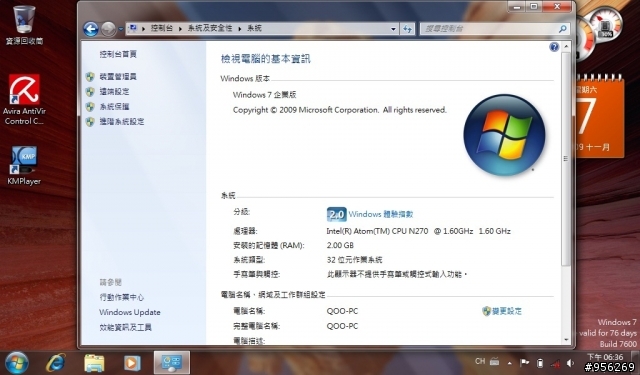Click the Action Center flag tray icon

click(x=524, y=362)
